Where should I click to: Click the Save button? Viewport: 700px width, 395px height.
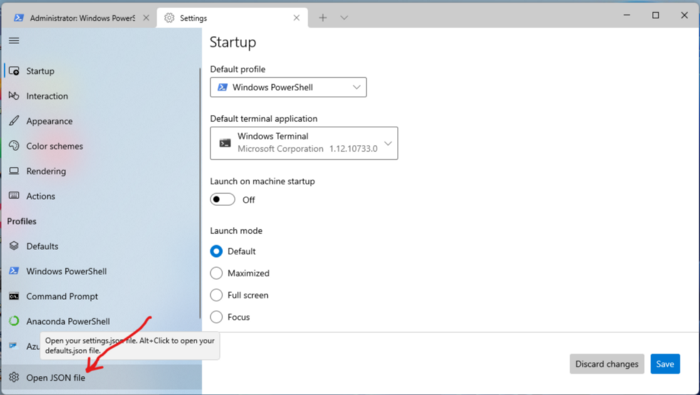(x=665, y=364)
